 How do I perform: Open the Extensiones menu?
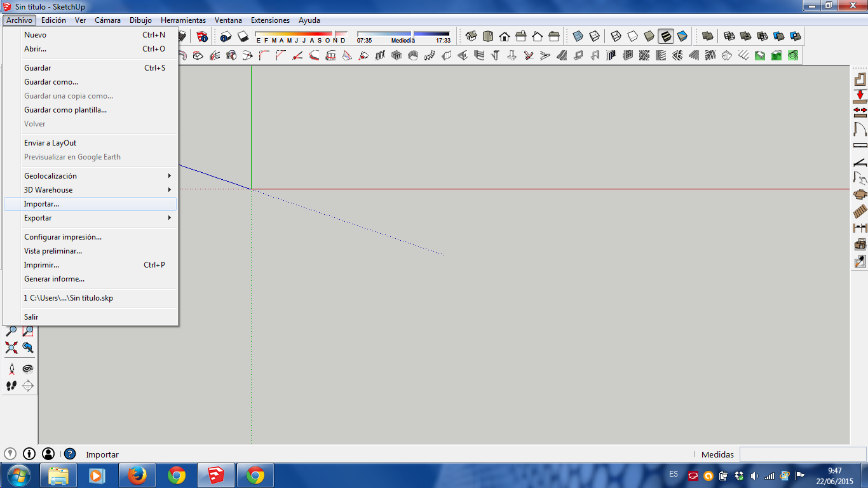(270, 20)
